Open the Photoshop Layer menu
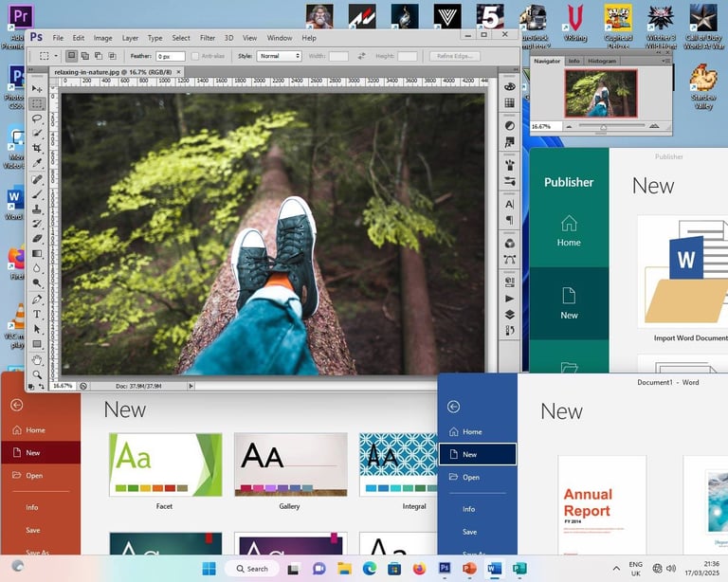 130,38
